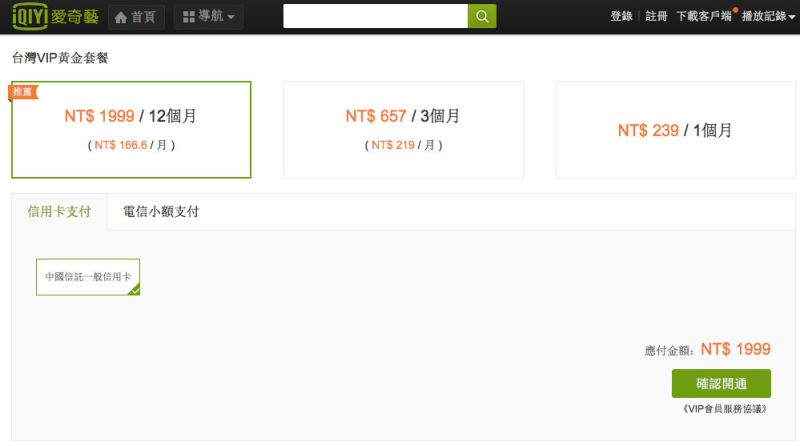
Task: Click the 確認開通 button
Action: point(721,384)
